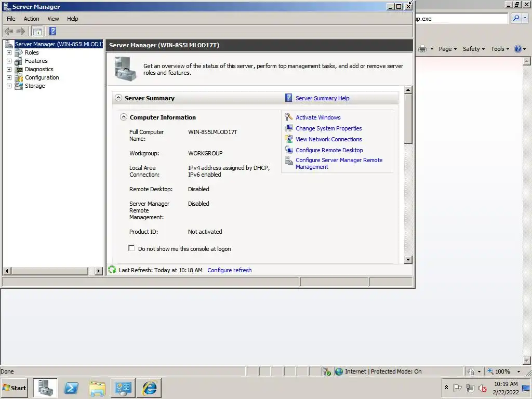
Task: Click the details pane scroll down arrow
Action: 408,260
